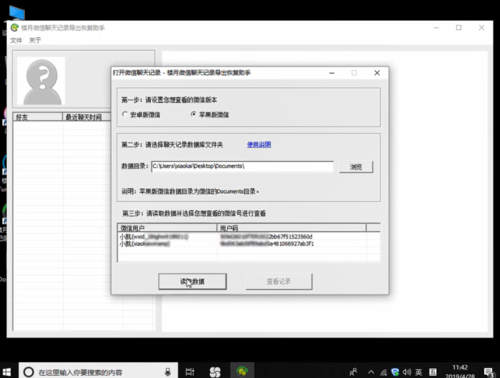Click the WeChat recovery app taskbar icon

click(242, 371)
